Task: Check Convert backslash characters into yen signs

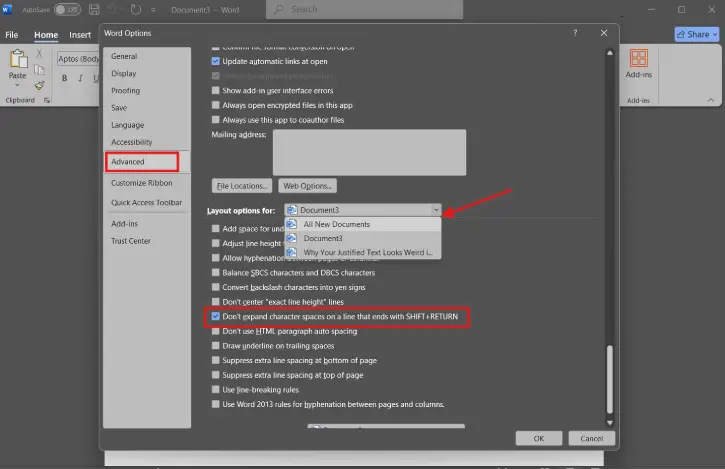Action: pos(215,287)
